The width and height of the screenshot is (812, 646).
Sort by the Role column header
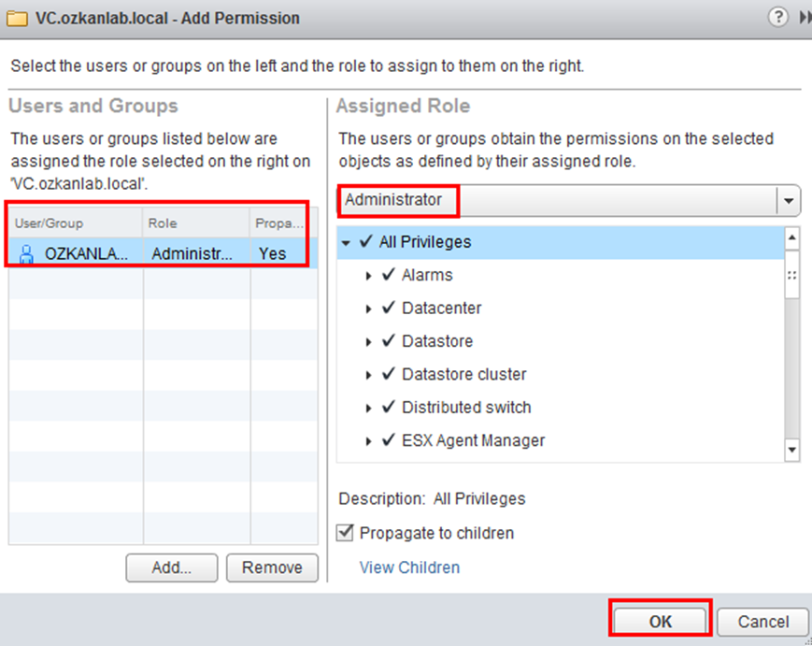tap(197, 223)
